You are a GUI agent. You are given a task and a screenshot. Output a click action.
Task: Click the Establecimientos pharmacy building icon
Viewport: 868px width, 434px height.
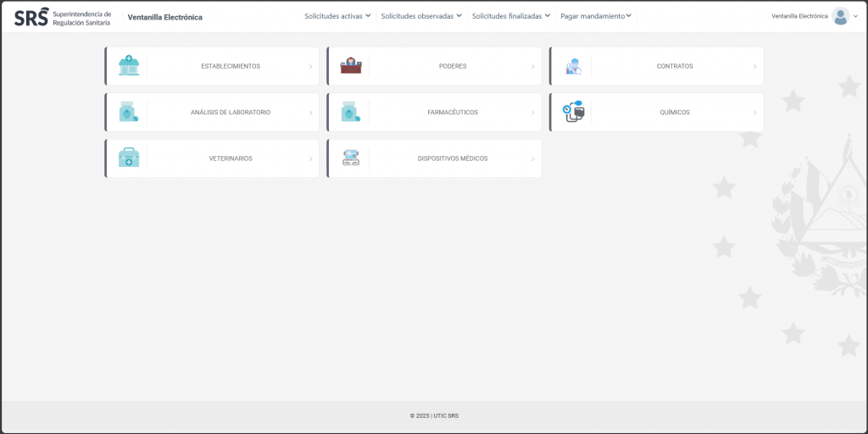click(129, 66)
